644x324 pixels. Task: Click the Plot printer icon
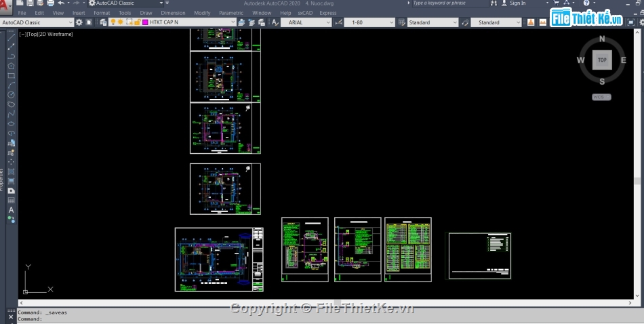(x=51, y=3)
